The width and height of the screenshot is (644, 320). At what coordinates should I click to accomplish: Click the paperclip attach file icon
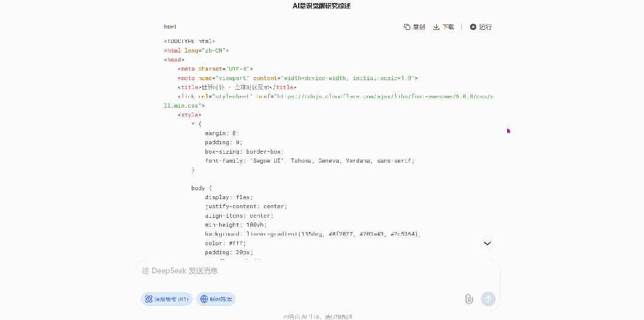469,299
